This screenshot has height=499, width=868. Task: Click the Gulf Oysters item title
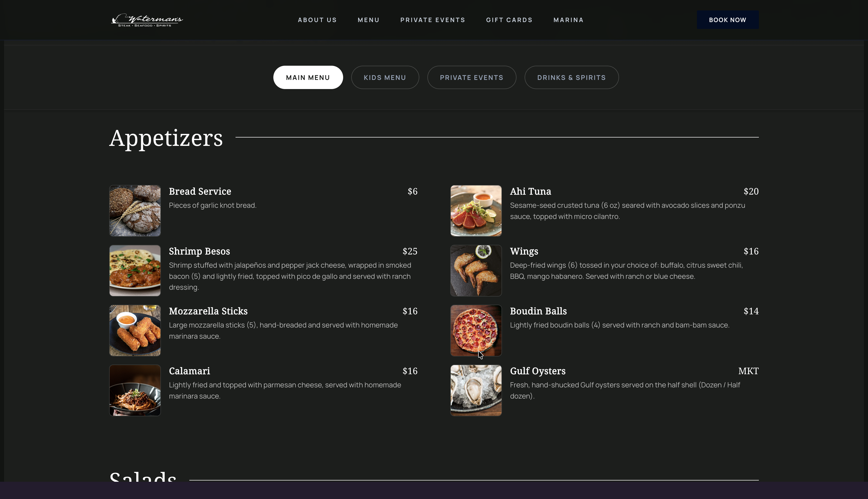pos(538,371)
